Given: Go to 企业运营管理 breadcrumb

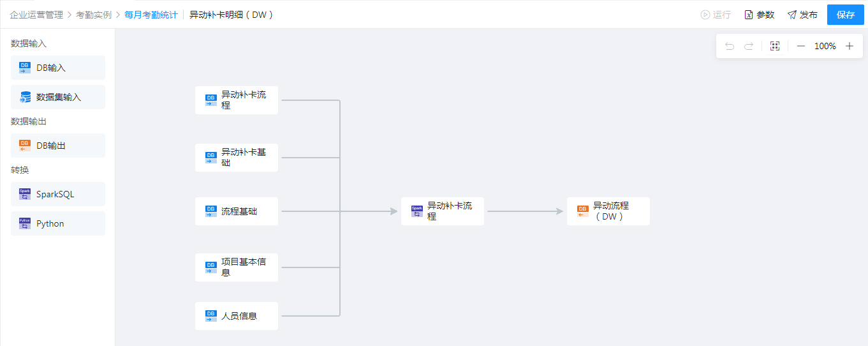Looking at the screenshot, I should 36,15.
